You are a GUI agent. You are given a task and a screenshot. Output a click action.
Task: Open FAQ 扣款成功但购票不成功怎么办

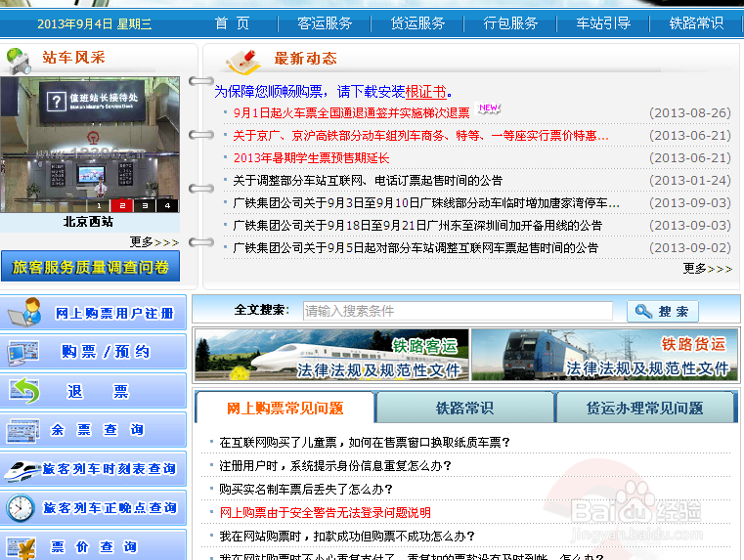(x=347, y=536)
